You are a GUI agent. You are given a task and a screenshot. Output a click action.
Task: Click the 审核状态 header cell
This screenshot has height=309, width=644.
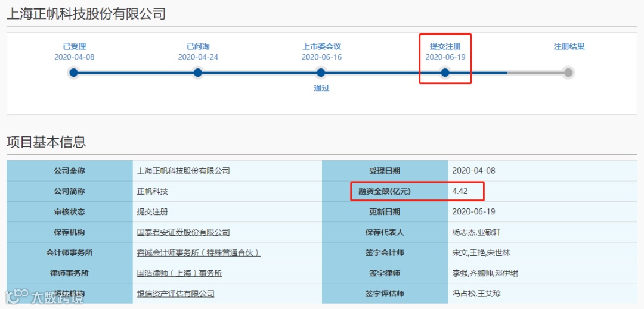pyautogui.click(x=69, y=212)
